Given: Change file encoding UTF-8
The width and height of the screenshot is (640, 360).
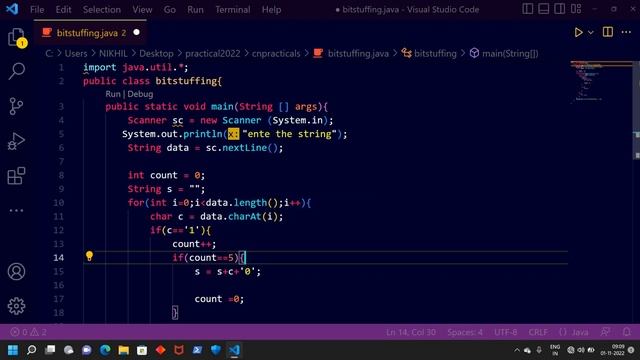Looking at the screenshot, I should pos(505,332).
